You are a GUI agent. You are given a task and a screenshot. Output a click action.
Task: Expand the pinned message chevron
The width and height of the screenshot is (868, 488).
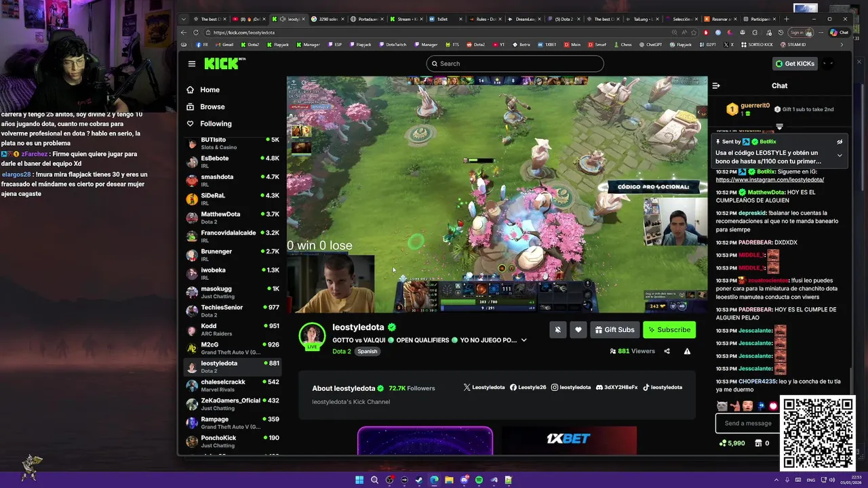840,155
